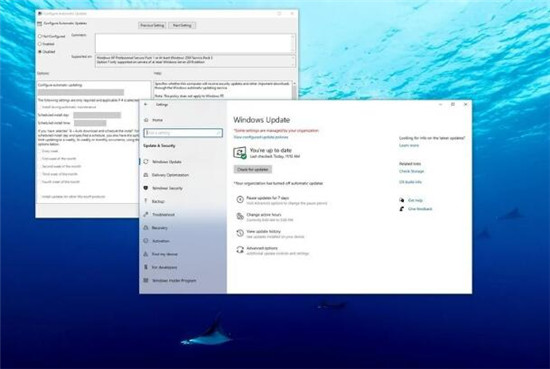Open the Home icon in Settings sidebar
Screen dimensions: 550x369
(146, 120)
